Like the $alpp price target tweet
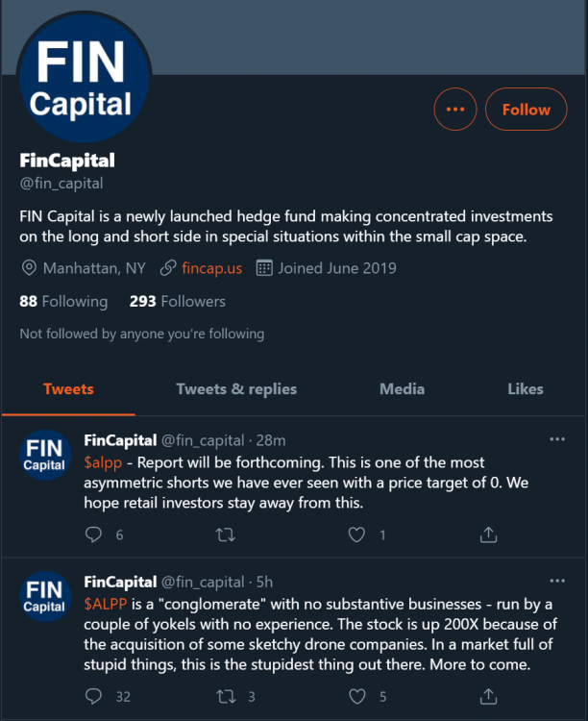This screenshot has height=721, width=588. [356, 535]
